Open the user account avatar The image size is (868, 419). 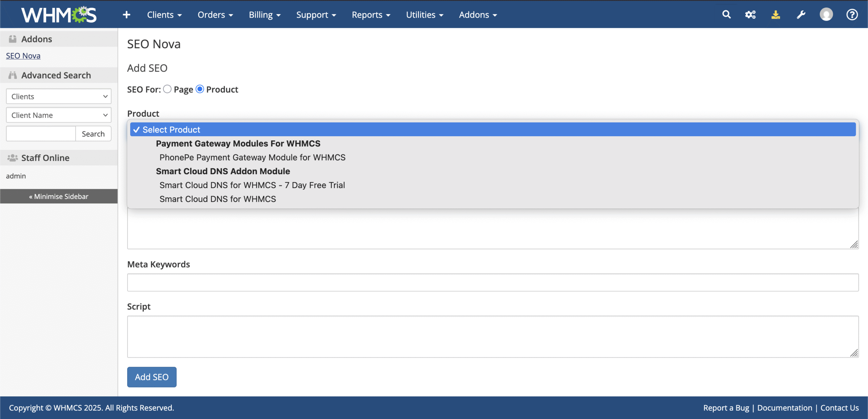click(x=826, y=15)
